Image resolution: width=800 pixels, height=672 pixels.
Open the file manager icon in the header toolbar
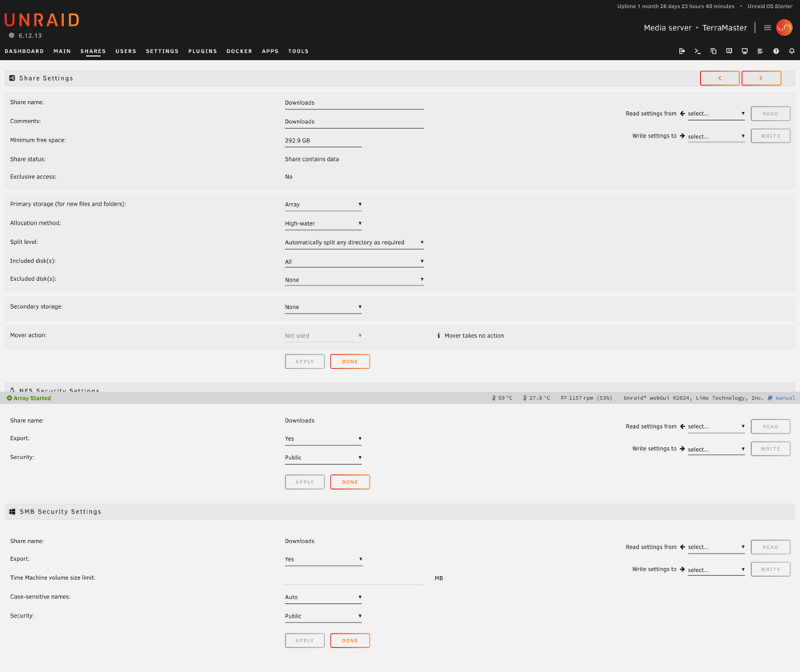click(x=714, y=51)
